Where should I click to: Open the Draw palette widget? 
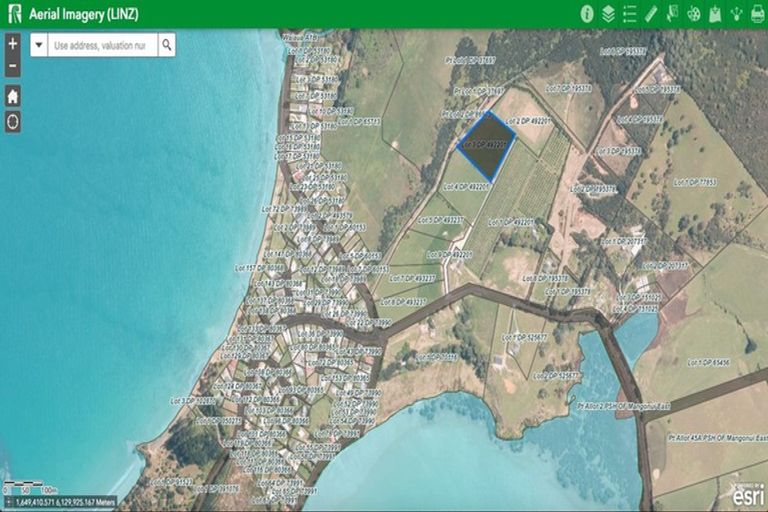693,14
